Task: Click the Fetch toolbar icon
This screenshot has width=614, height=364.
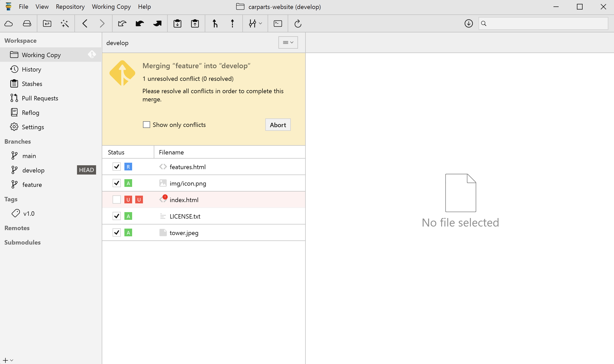Action: coord(122,24)
